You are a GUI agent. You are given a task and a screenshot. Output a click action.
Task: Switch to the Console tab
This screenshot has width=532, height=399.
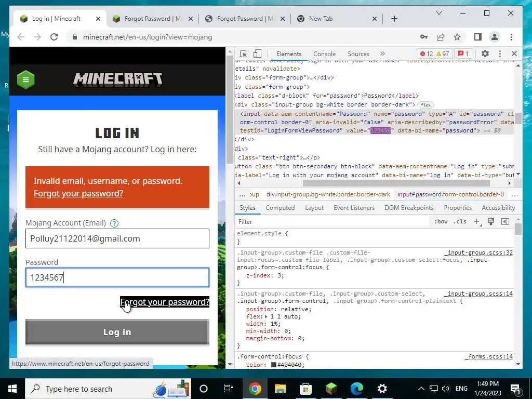coord(324,54)
